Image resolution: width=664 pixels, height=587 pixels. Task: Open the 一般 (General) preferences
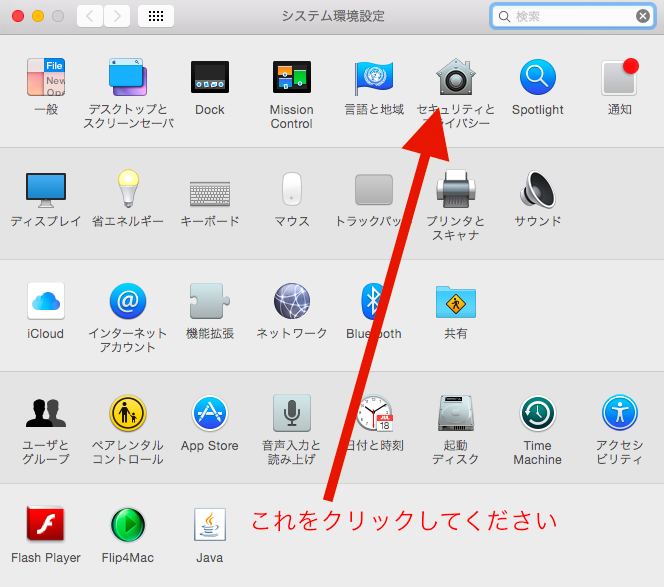[46, 77]
